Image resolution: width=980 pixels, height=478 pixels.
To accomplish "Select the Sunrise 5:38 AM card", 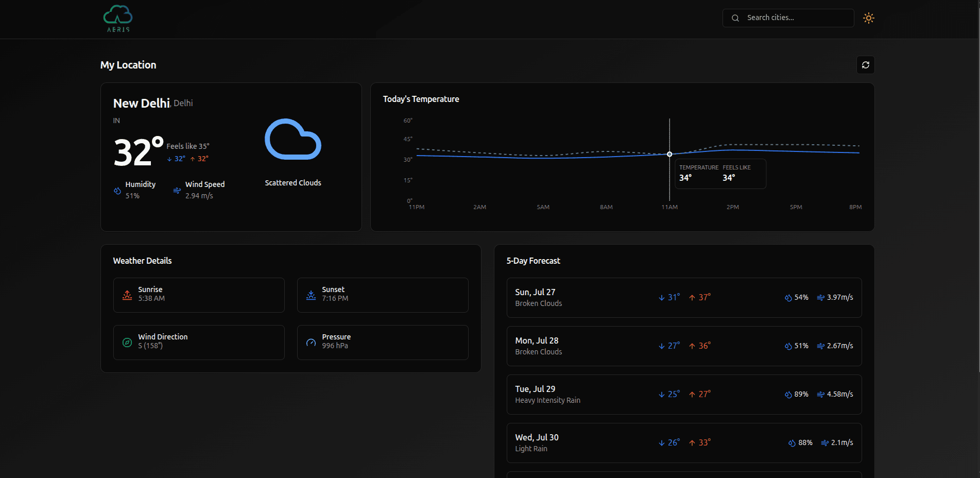I will point(199,295).
